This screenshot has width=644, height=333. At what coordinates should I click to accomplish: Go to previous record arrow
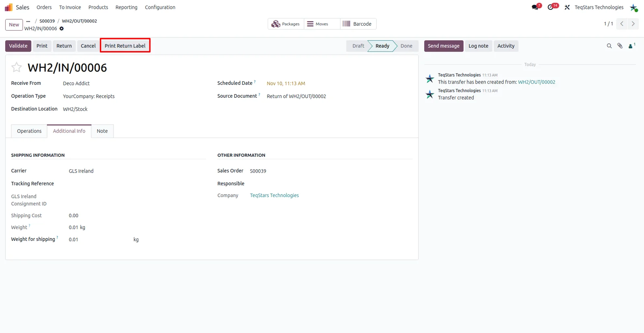coord(622,24)
